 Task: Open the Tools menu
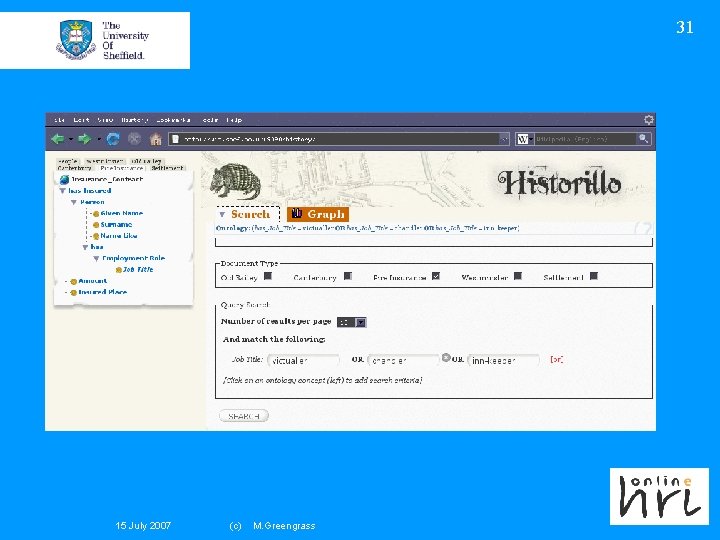[210, 120]
